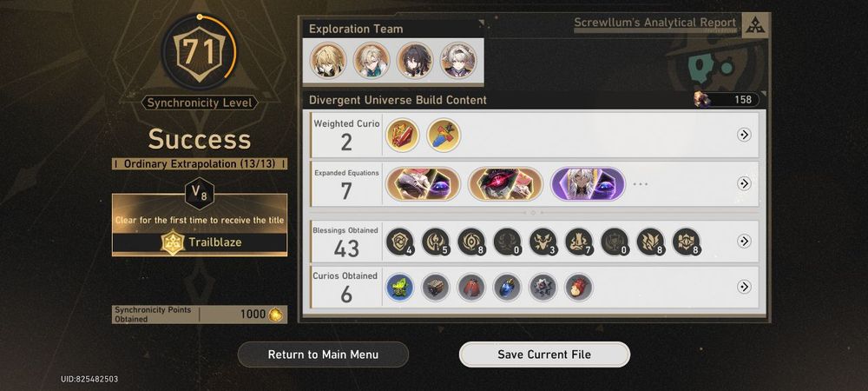Select the third Exploration Team character portrait
The width and height of the screenshot is (868, 391).
point(415,60)
